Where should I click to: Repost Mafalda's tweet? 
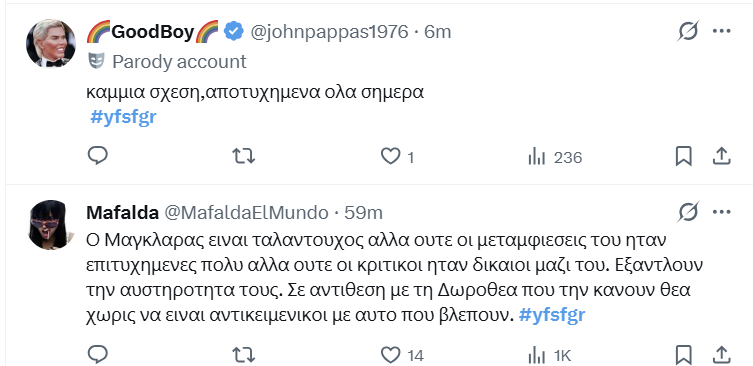(243, 355)
